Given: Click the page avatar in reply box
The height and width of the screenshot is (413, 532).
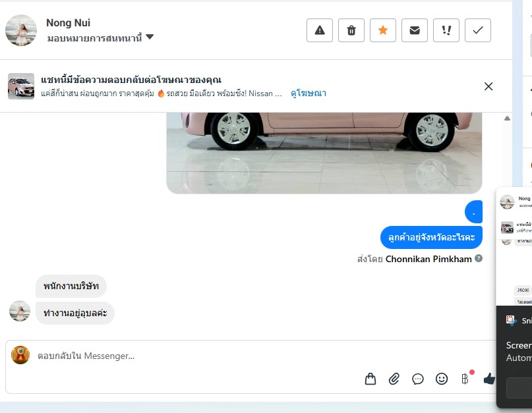Looking at the screenshot, I should [20, 355].
